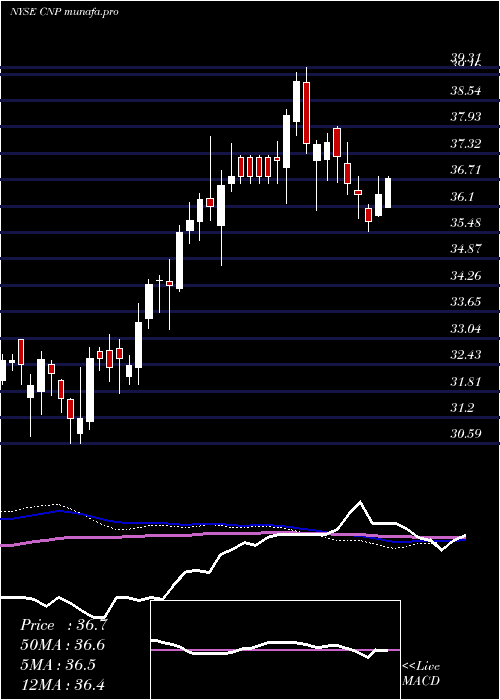This screenshot has width=500, height=700.
Task: Click the 5MA : 36.5 readout
Action: [x=58, y=665]
